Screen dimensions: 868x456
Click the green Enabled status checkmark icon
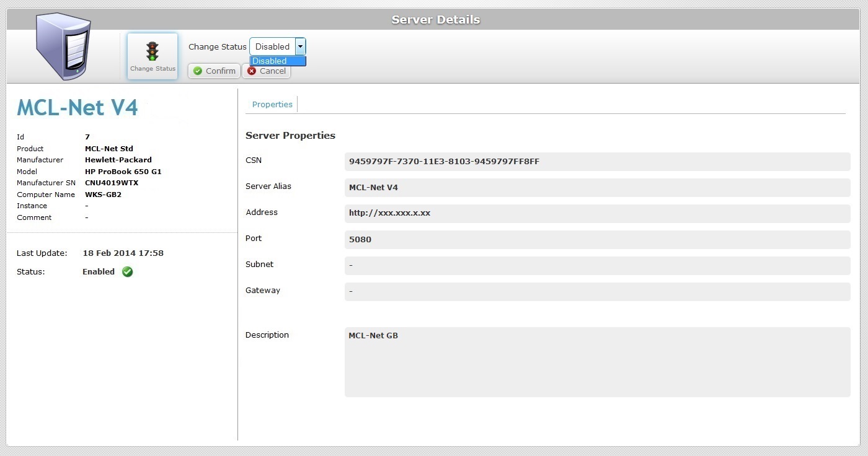click(x=127, y=271)
